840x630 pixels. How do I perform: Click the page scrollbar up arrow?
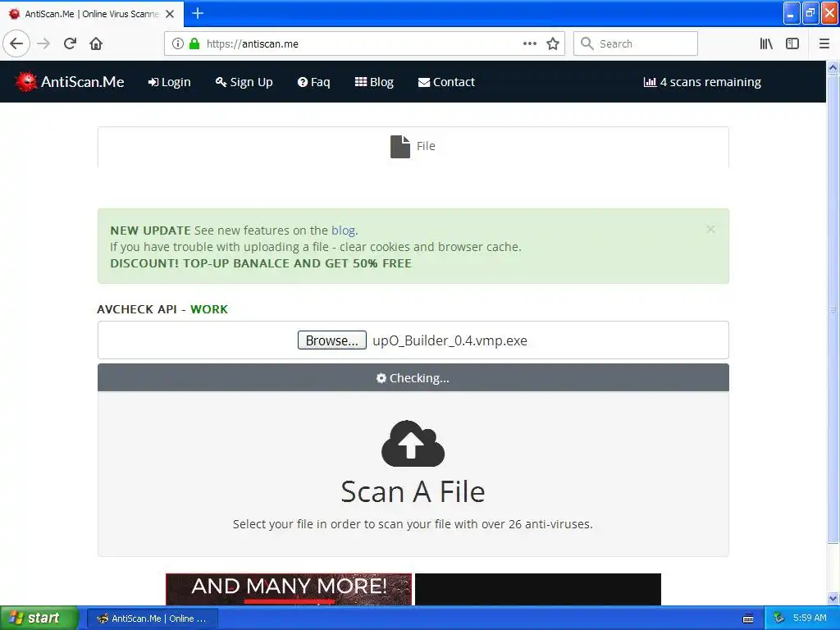pos(833,67)
